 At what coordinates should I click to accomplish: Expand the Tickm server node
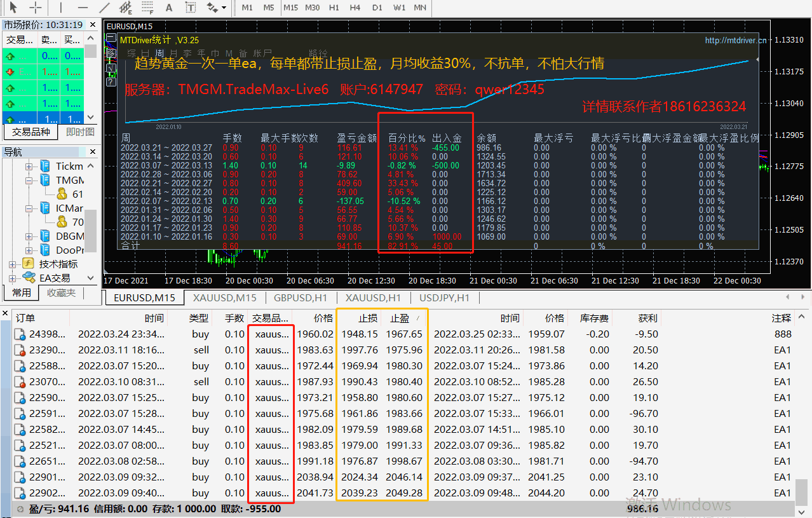(x=29, y=167)
